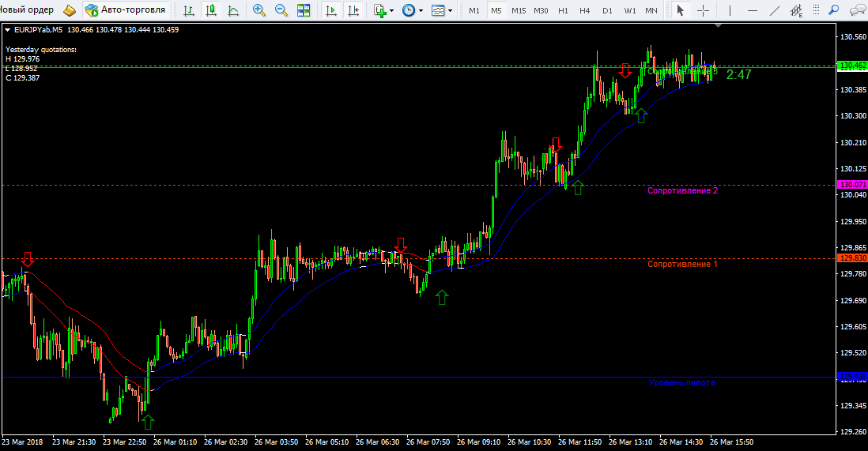The image size is (868, 451).
Task: Click '26 Mar 01:10' on the time axis
Action: [175, 442]
